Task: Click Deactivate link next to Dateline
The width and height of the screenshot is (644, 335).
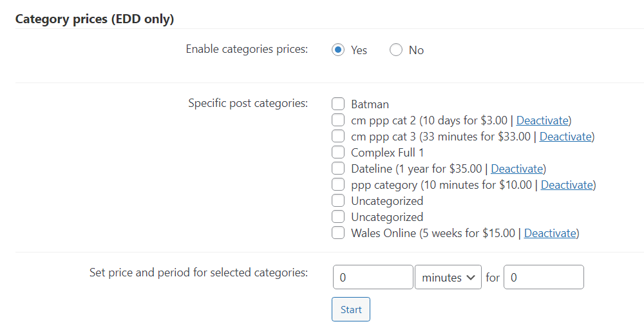Action: tap(516, 169)
